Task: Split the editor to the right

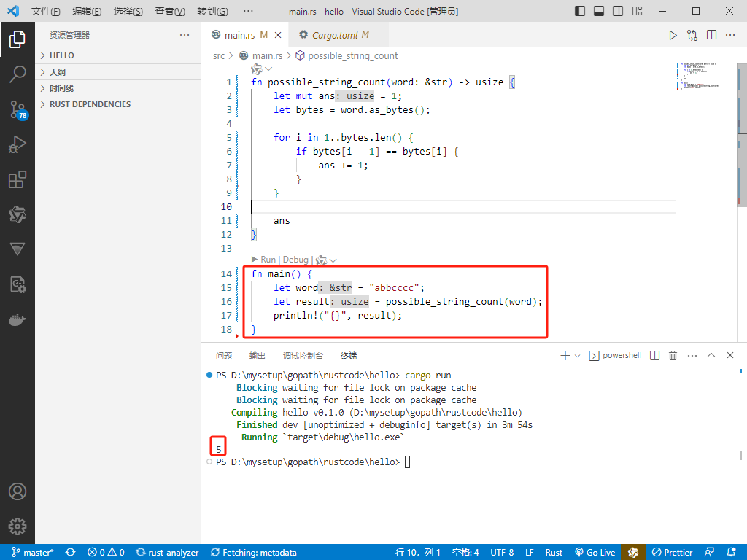Action: [712, 35]
